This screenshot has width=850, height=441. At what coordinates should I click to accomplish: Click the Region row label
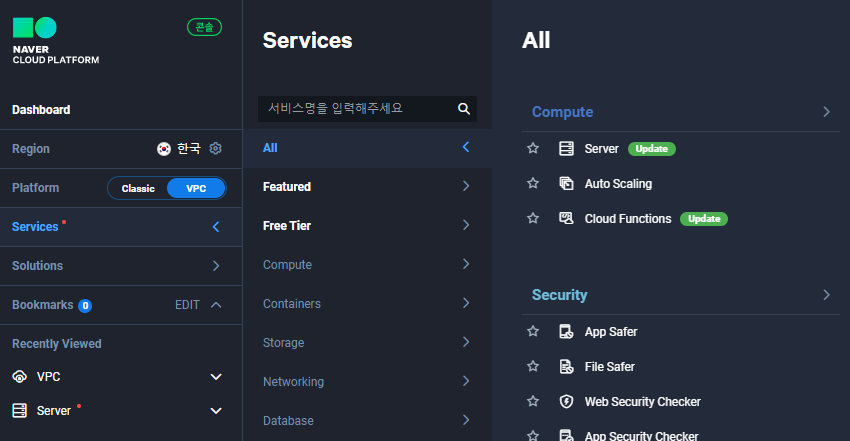pos(31,149)
